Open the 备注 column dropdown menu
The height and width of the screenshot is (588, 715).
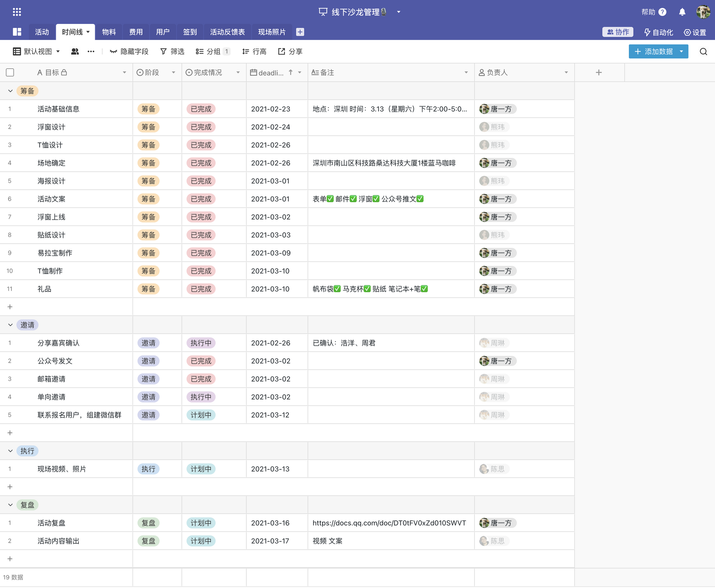point(466,73)
